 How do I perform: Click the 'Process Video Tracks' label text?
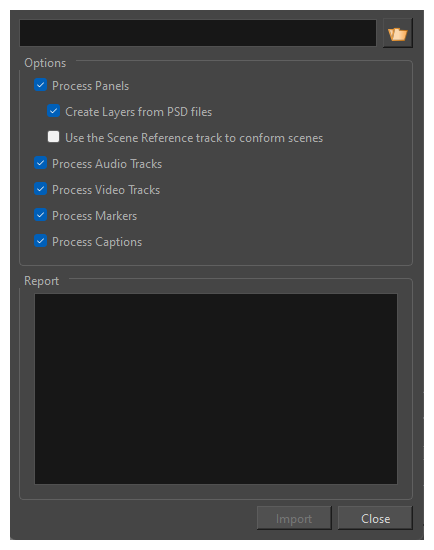(106, 190)
